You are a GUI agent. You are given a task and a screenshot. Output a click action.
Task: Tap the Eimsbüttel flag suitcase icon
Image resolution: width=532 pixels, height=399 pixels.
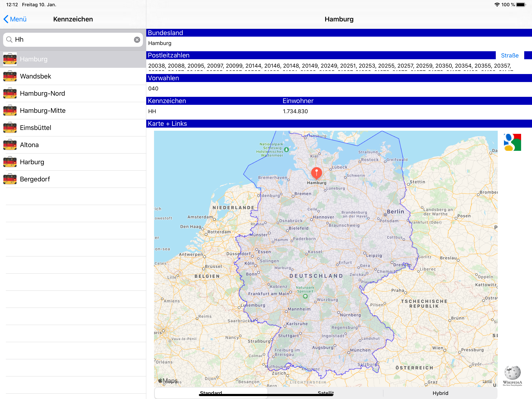10,128
